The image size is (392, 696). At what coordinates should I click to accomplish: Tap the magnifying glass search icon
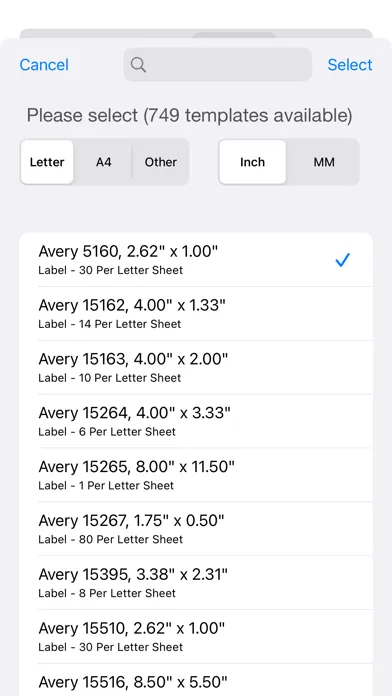click(138, 65)
